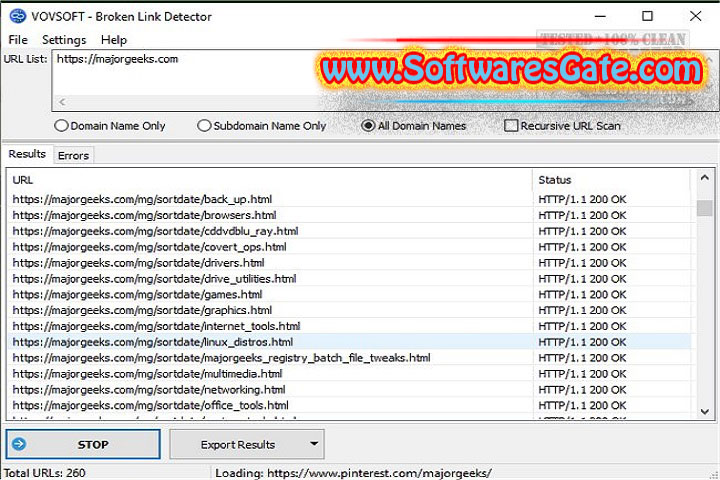Select the linux_distros.html URL row
720x480 pixels.
[x=349, y=342]
